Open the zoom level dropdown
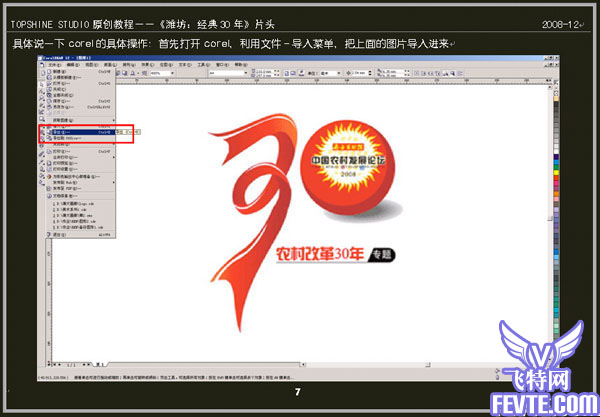 pos(173,73)
